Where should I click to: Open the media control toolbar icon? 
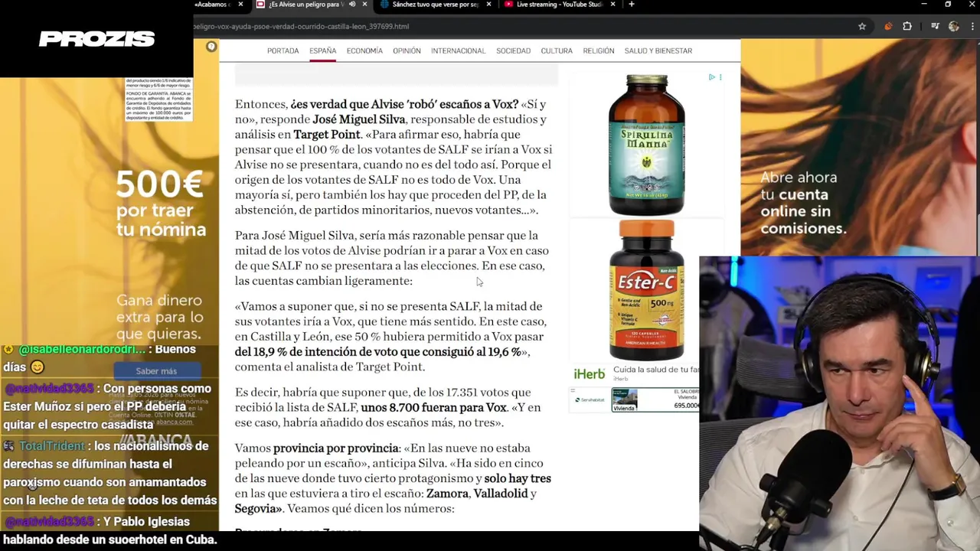935,26
